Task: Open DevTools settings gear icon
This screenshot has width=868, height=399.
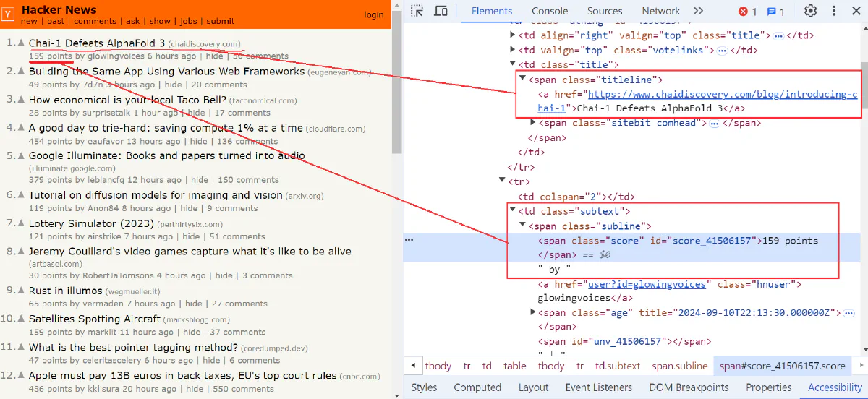Action: click(811, 11)
